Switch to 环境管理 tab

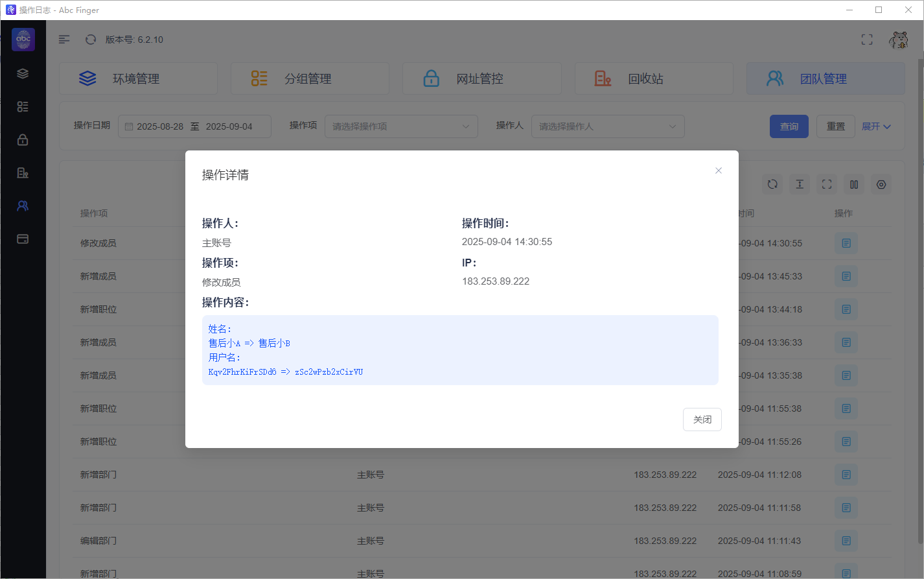click(x=139, y=78)
